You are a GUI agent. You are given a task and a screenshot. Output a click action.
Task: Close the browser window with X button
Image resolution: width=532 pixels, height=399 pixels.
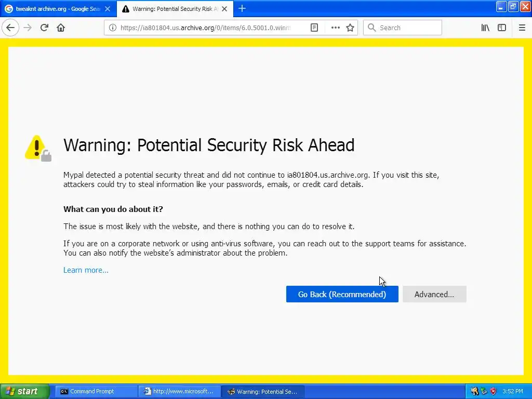(x=525, y=6)
